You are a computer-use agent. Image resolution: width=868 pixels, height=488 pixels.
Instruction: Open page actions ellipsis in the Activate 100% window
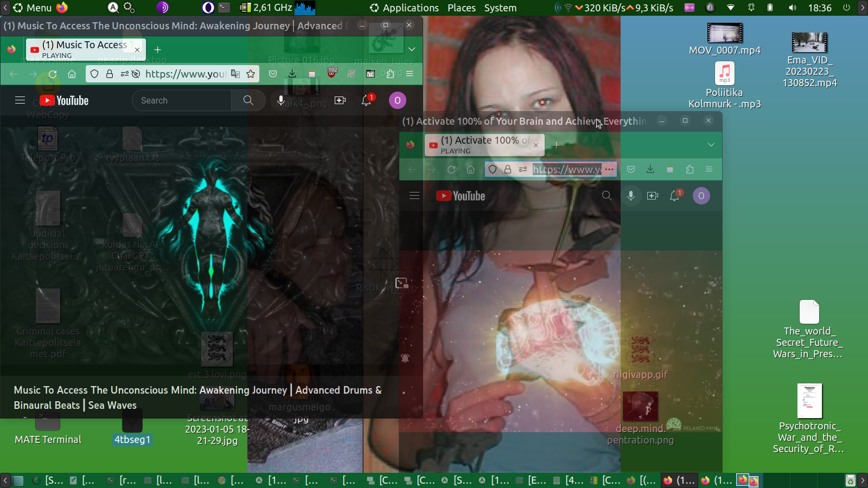coord(609,169)
